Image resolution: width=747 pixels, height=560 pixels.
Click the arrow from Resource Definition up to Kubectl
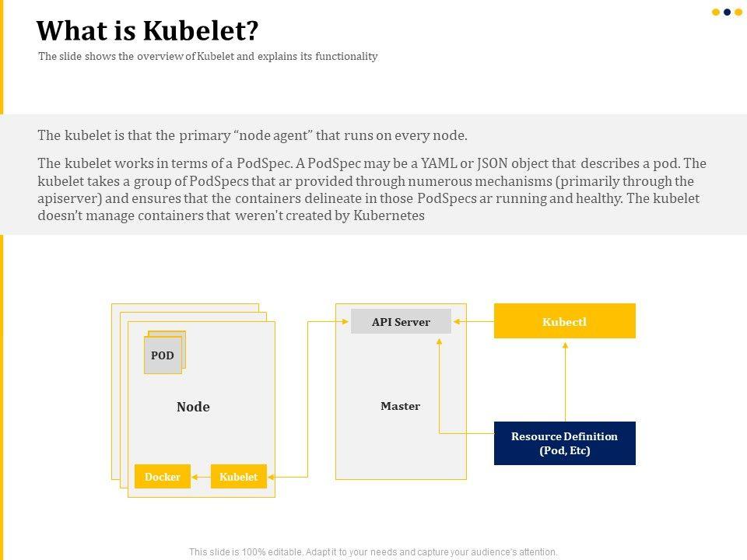(565, 380)
